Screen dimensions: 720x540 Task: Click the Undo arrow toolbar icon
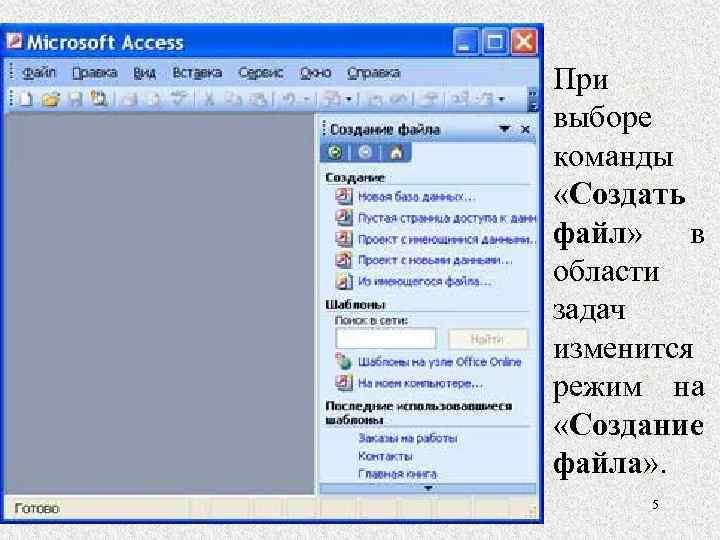pos(289,99)
